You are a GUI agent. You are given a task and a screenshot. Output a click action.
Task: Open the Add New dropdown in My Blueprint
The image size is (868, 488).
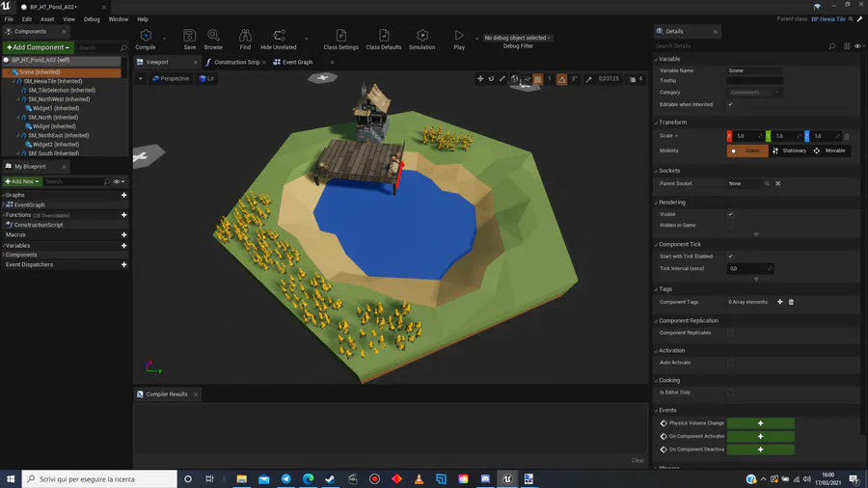[x=22, y=181]
